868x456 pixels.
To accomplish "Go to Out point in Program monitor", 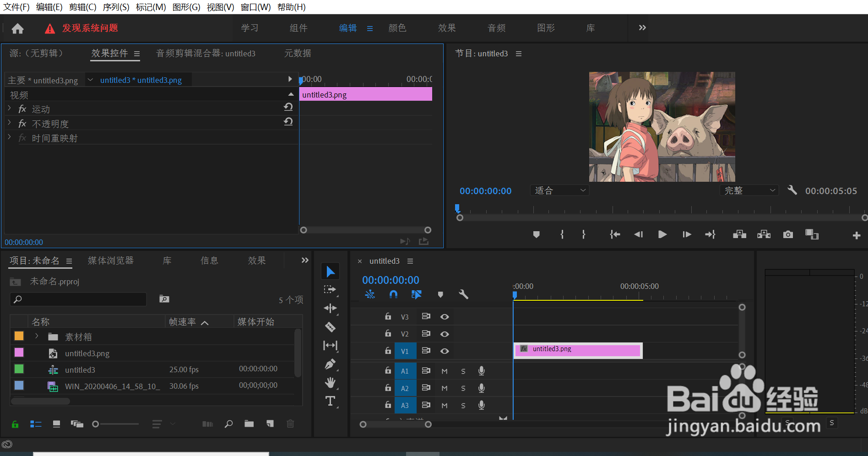I will click(710, 234).
